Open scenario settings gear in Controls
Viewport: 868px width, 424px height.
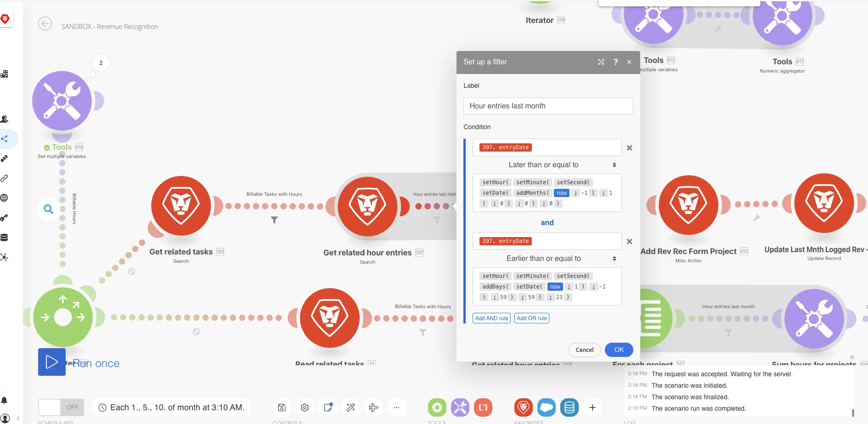tap(304, 407)
